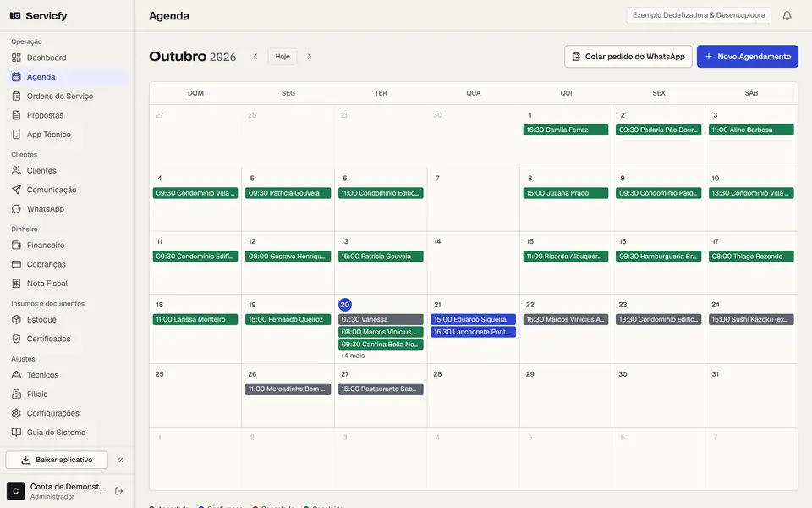
Task: Open 15:00 Sushi Kazoku appointment
Action: 751,319
